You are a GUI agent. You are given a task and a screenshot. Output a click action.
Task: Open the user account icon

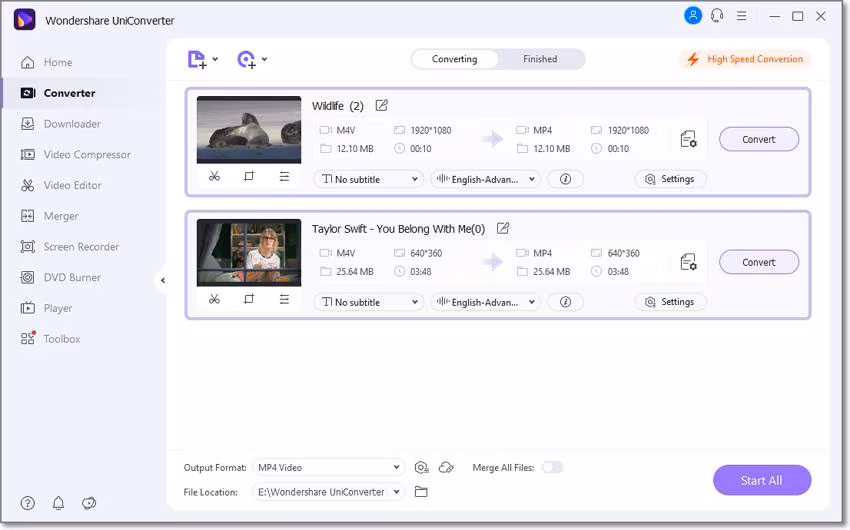pyautogui.click(x=693, y=15)
